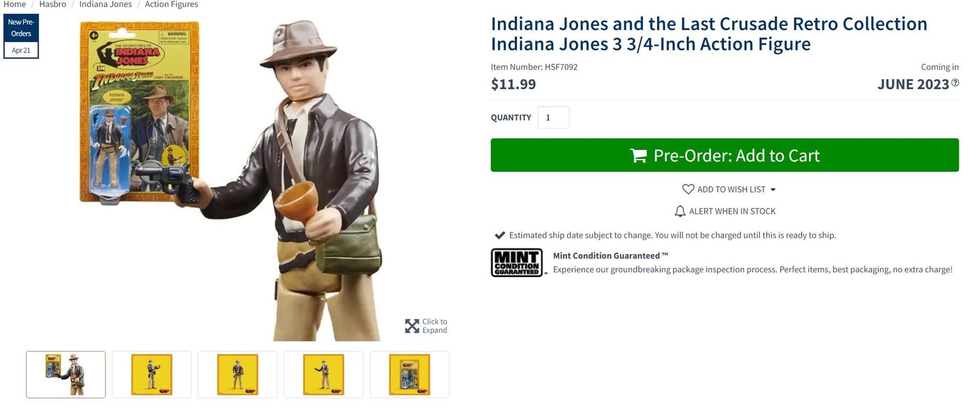Click the heart wish list icon
The height and width of the screenshot is (409, 980).
click(x=688, y=189)
